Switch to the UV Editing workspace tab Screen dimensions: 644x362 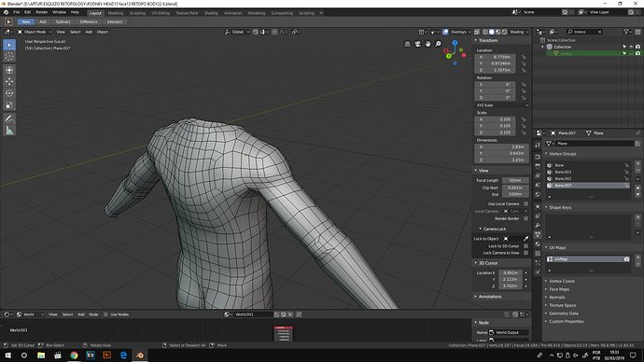(161, 13)
